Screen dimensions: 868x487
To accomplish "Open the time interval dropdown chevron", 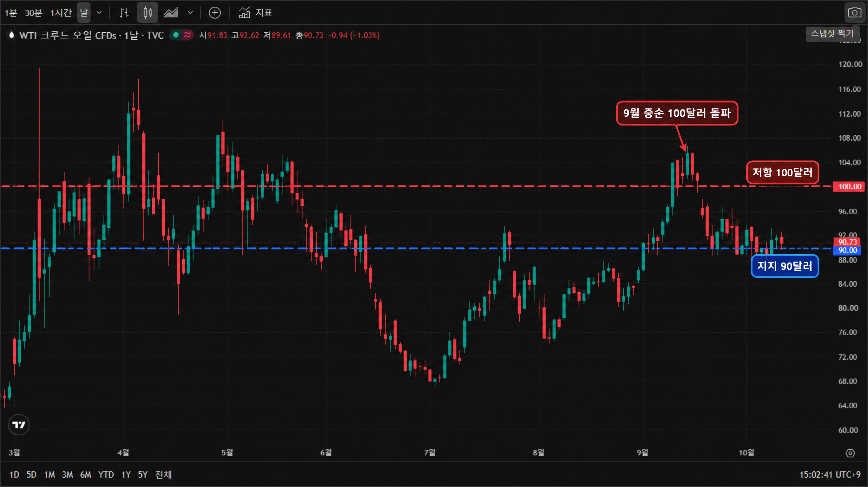I will point(99,13).
